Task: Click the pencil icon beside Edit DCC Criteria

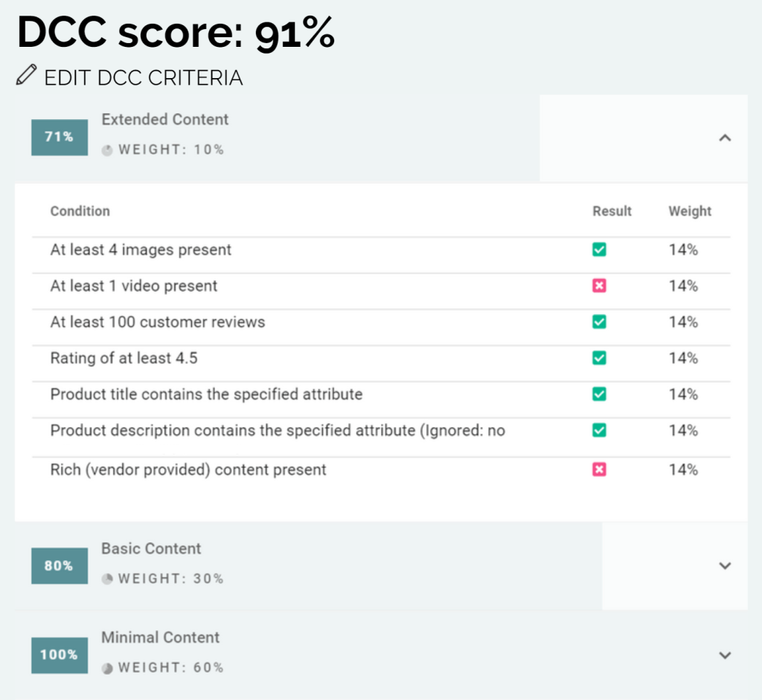Action: pos(26,75)
